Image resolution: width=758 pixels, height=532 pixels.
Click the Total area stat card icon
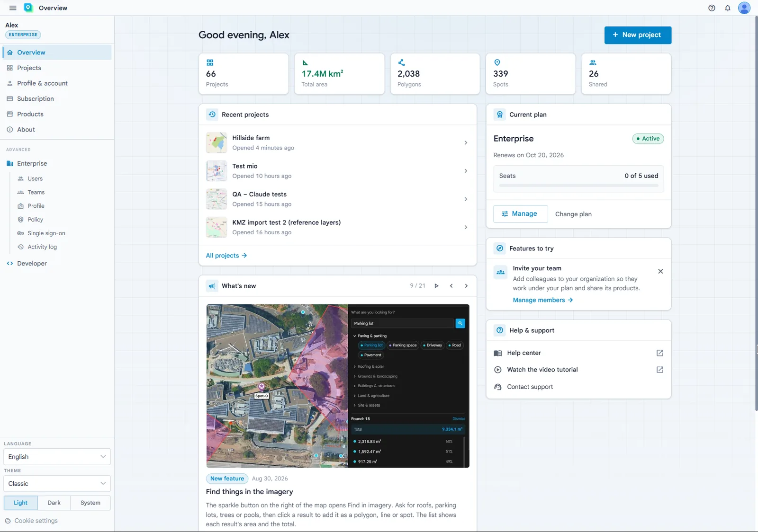click(306, 62)
